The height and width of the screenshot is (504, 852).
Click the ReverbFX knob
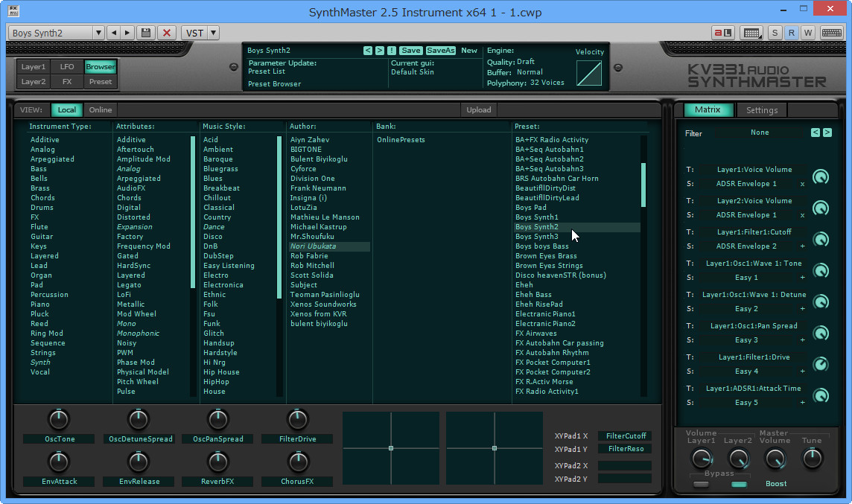[218, 462]
